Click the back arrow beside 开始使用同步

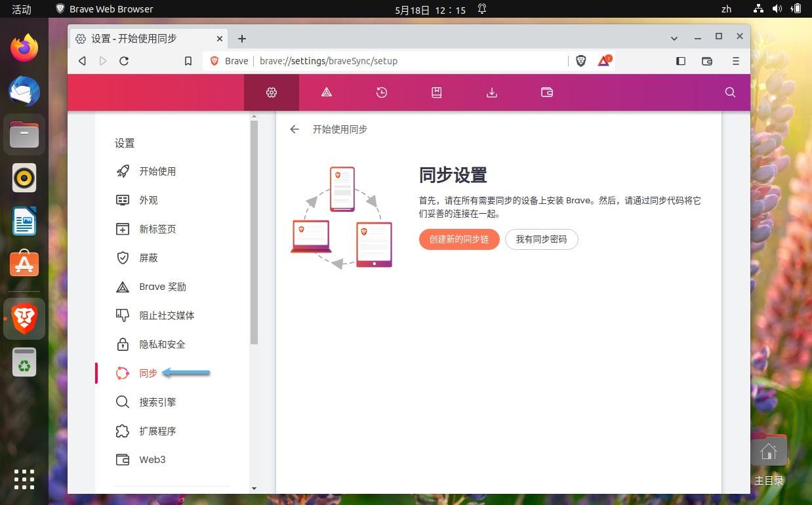(294, 130)
